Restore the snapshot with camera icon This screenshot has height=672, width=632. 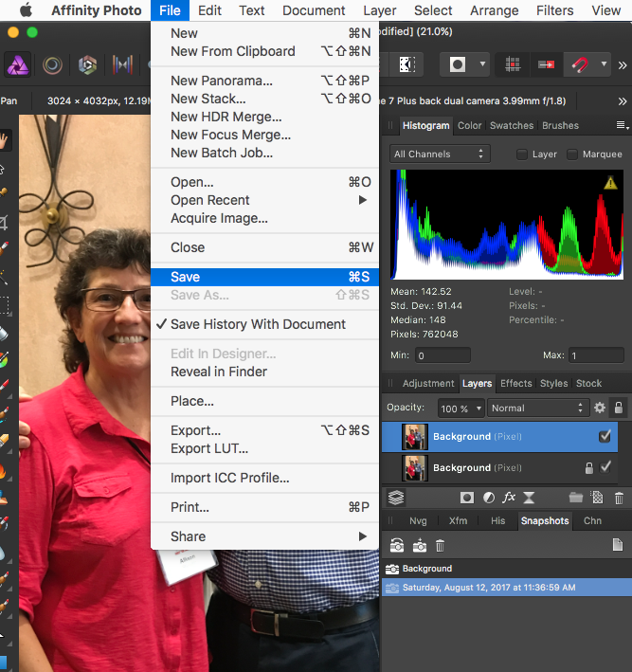point(397,546)
